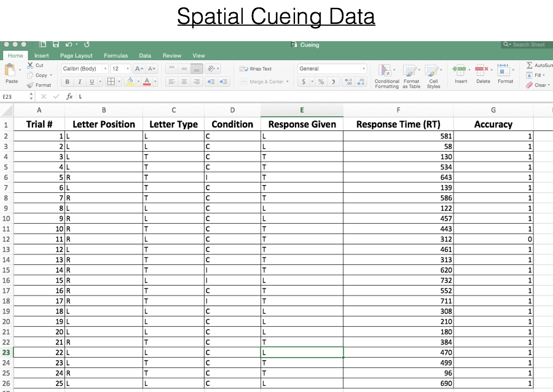The height and width of the screenshot is (392, 553).
Task: Toggle bottom vertical alignment
Action: coord(197,68)
